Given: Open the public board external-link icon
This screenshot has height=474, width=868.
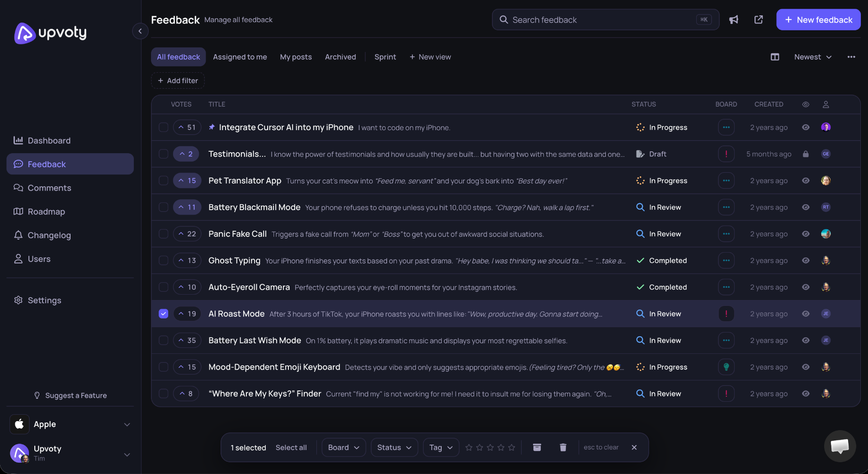Looking at the screenshot, I should pyautogui.click(x=759, y=19).
